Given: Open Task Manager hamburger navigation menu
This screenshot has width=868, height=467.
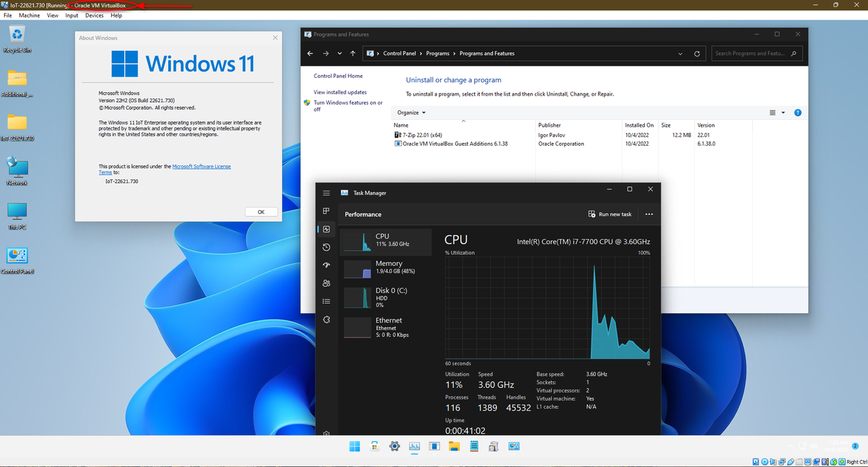Looking at the screenshot, I should (x=326, y=193).
